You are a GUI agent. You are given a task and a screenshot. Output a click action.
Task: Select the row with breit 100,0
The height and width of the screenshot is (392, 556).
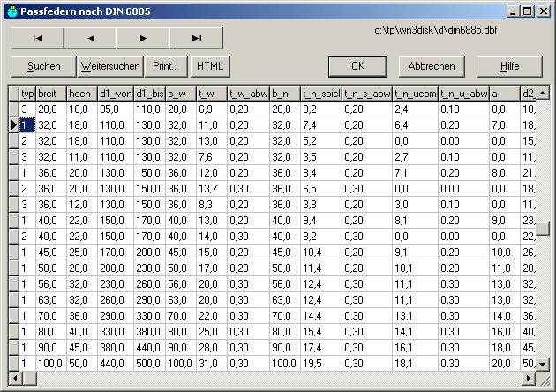[x=50, y=363]
